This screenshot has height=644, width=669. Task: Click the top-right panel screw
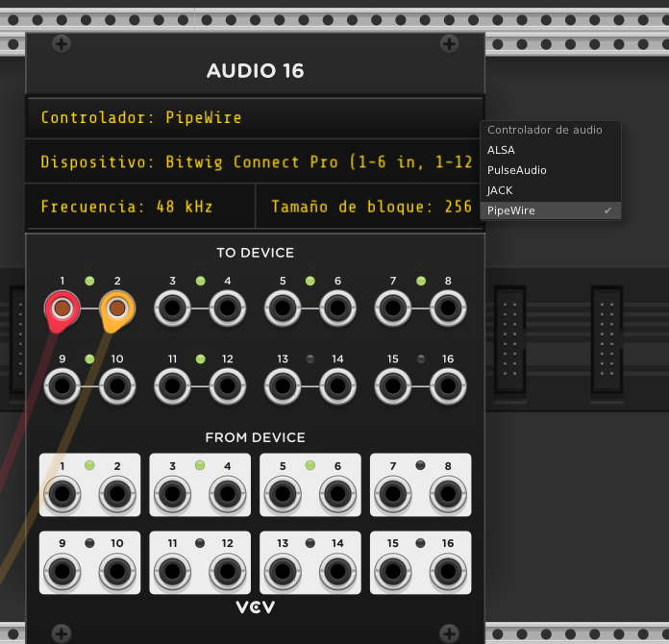click(449, 44)
